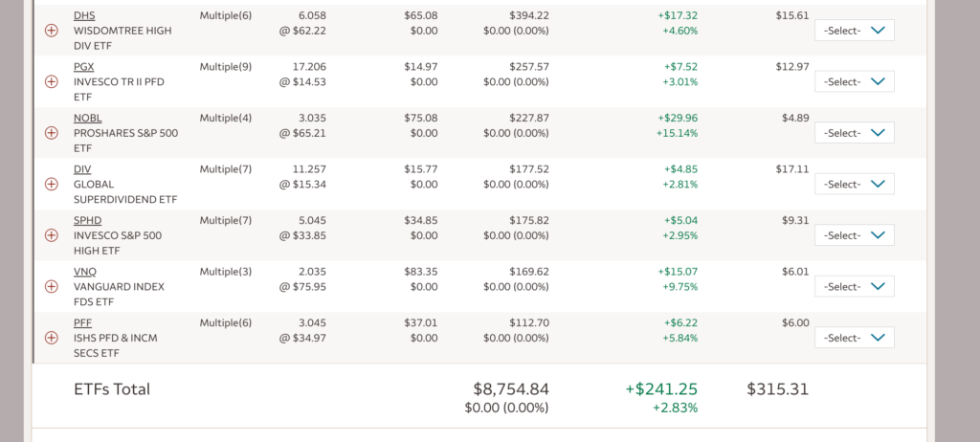
Task: Open the PGX action Select dropdown
Action: pos(854,81)
